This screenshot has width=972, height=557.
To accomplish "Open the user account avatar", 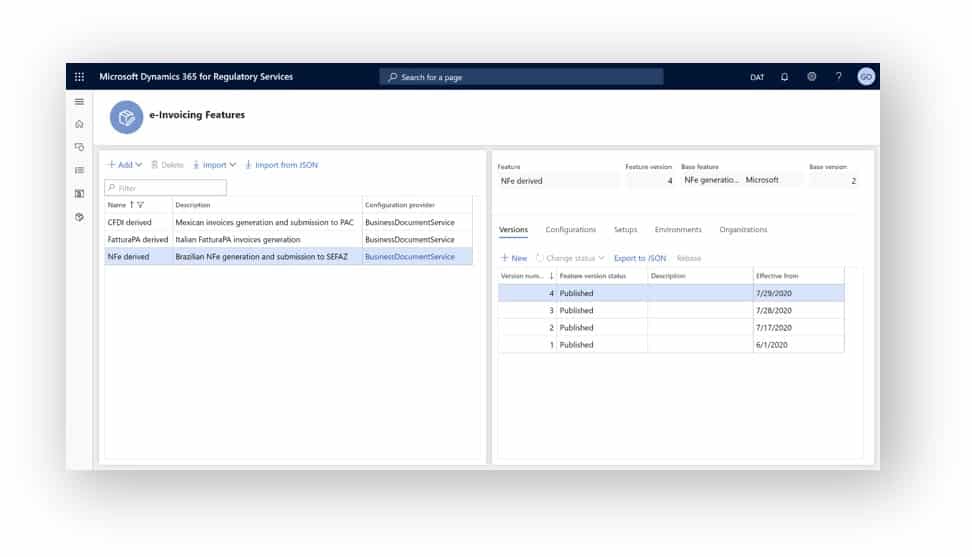I will (866, 76).
